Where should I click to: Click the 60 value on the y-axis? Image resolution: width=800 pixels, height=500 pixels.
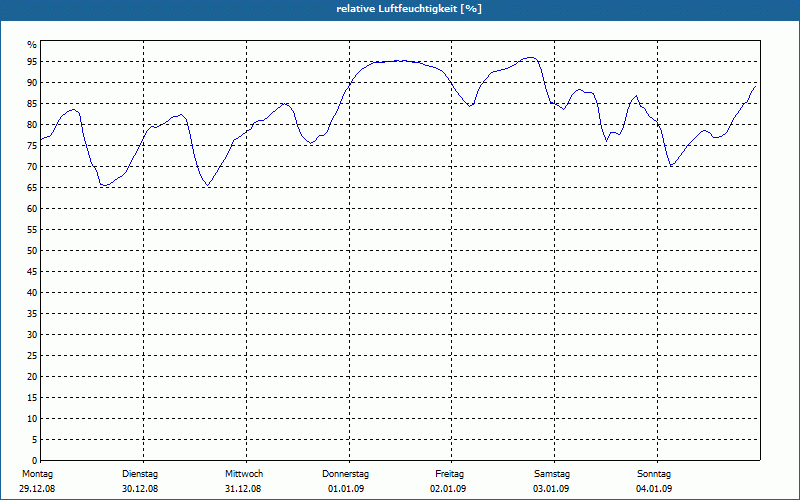(x=32, y=209)
